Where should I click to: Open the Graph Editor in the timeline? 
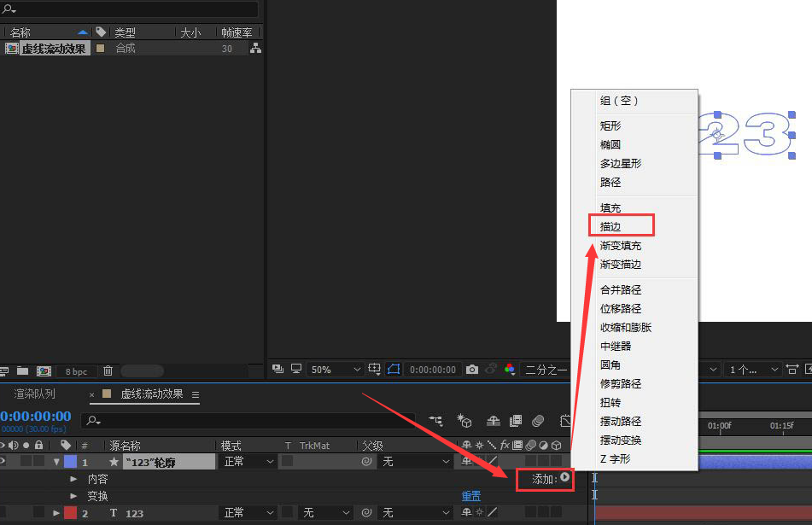pyautogui.click(x=567, y=422)
